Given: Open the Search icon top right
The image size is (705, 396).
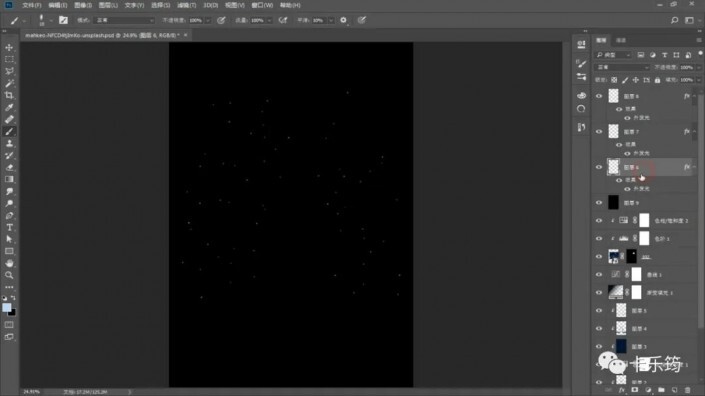Looking at the screenshot, I should click(x=674, y=20).
